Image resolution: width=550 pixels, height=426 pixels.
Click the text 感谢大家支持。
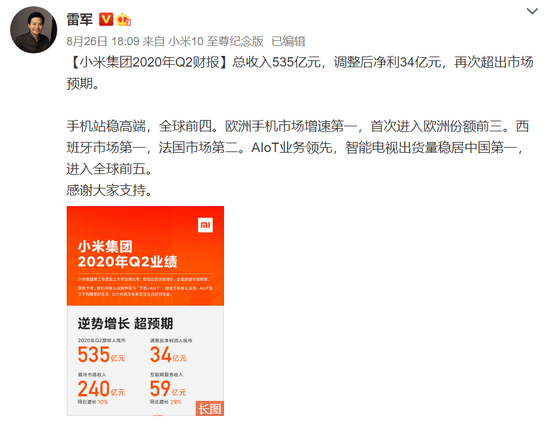(109, 191)
